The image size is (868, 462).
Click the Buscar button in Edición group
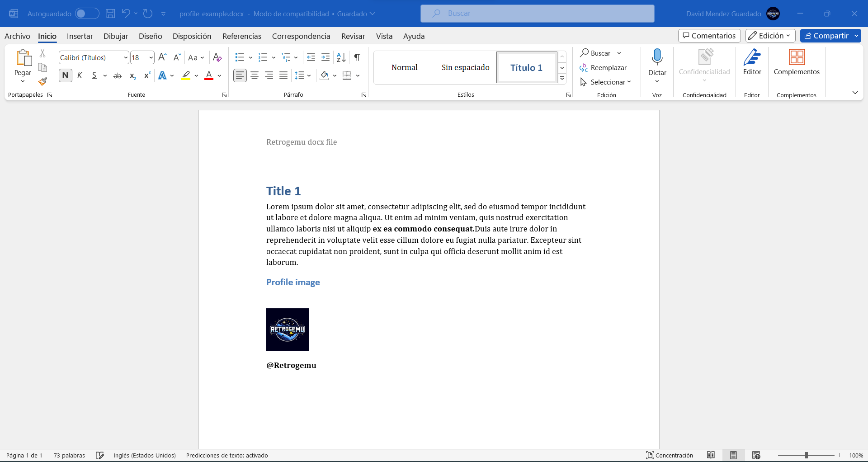[x=596, y=53]
